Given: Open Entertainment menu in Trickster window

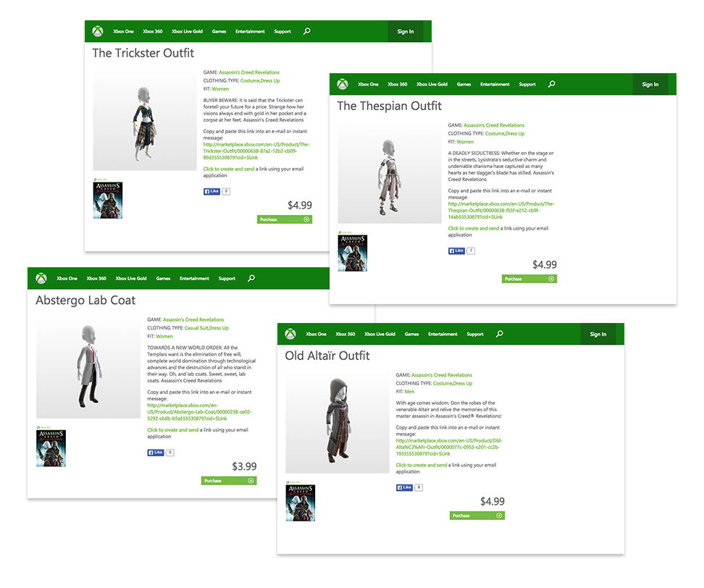Looking at the screenshot, I should point(250,31).
